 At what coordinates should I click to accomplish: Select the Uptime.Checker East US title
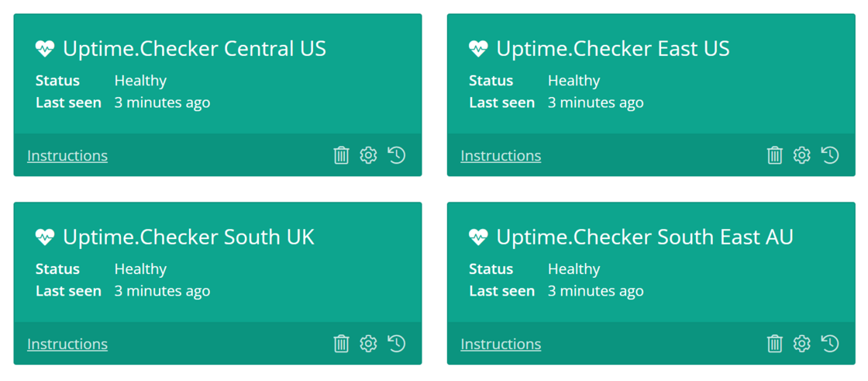[x=613, y=49]
